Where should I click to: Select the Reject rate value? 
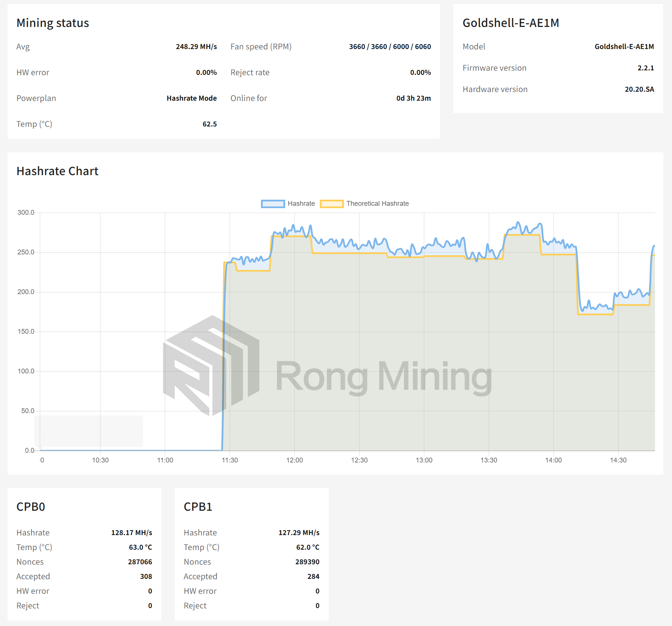click(x=420, y=72)
